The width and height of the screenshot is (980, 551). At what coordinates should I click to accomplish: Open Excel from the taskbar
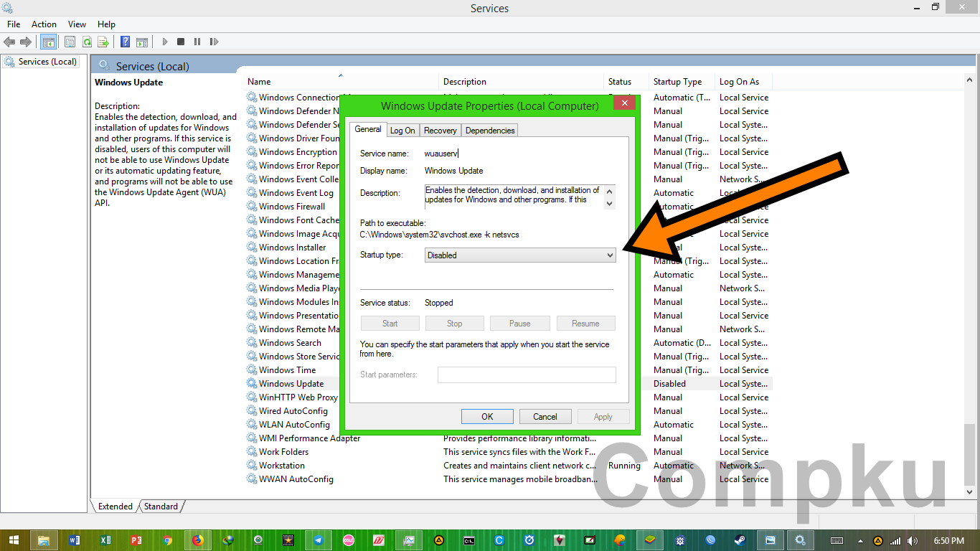[105, 540]
